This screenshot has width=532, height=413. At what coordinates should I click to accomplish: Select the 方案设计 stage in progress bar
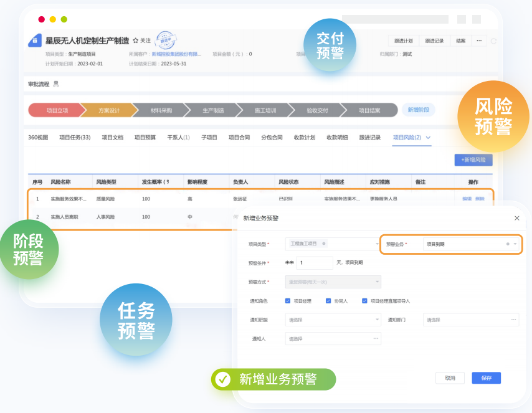coord(109,110)
